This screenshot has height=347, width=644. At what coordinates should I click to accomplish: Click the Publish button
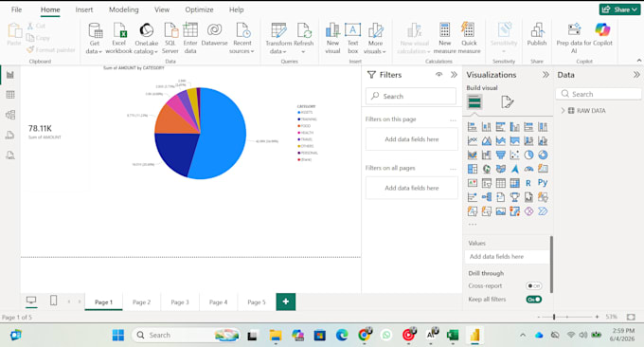pyautogui.click(x=537, y=34)
